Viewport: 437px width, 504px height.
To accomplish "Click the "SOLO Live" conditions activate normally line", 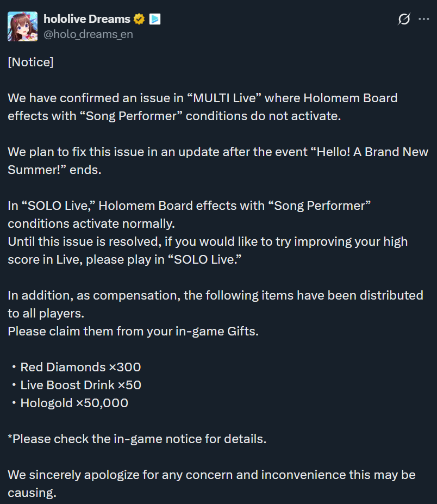I will (x=189, y=215).
